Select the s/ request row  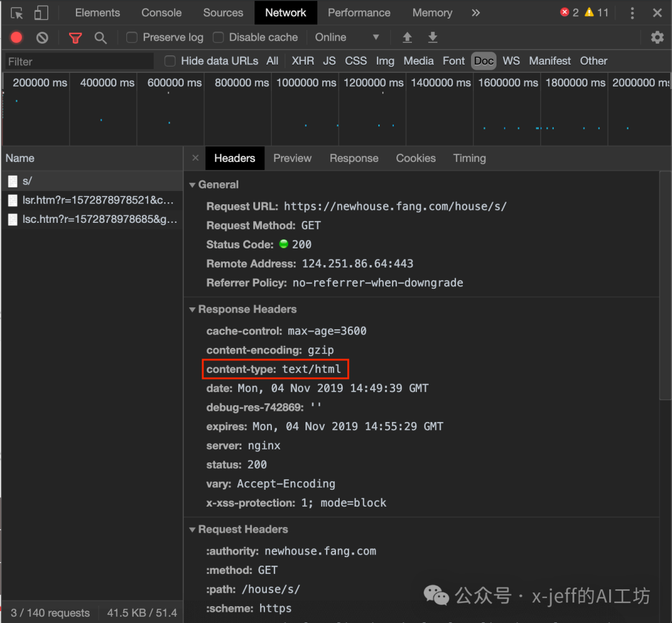92,181
